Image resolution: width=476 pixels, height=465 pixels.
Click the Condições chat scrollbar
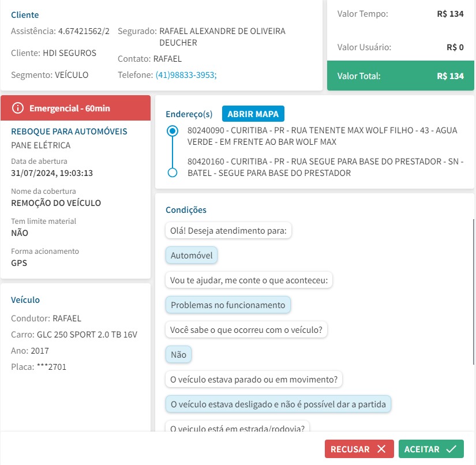(x=474, y=291)
